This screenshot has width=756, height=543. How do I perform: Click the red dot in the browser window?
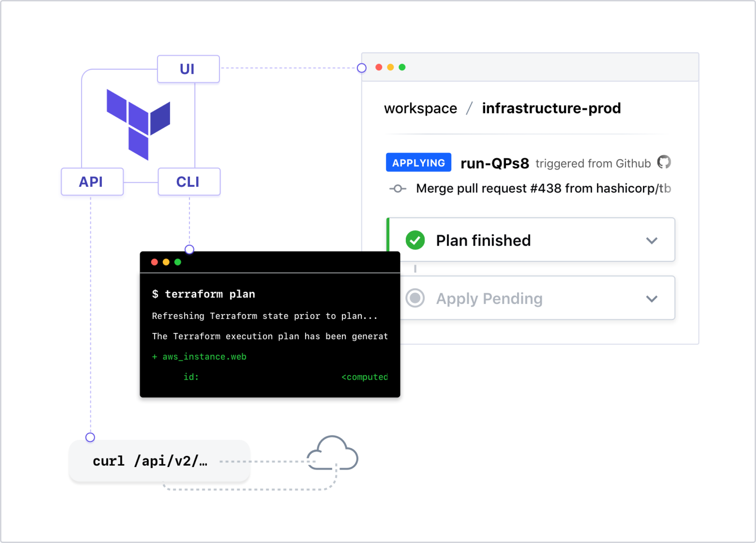pyautogui.click(x=379, y=67)
